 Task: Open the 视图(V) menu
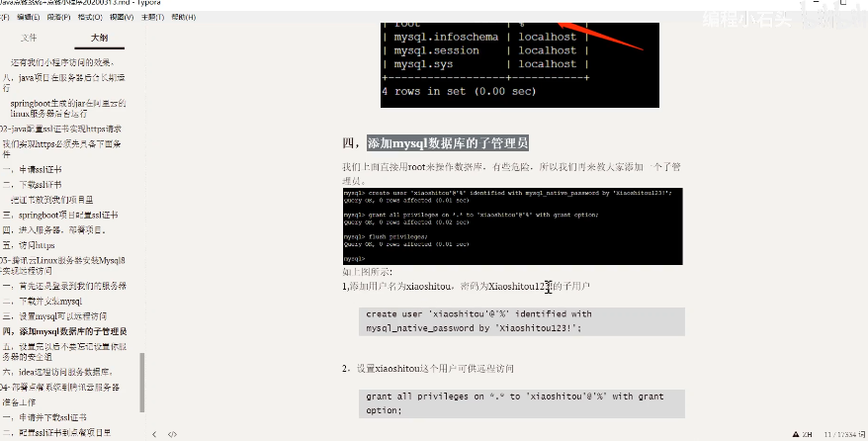tap(122, 17)
